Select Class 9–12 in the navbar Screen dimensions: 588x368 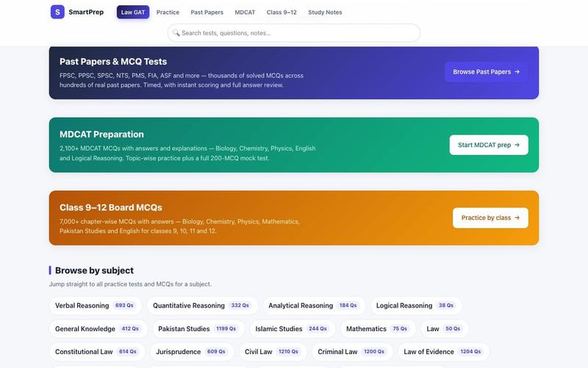pos(282,12)
